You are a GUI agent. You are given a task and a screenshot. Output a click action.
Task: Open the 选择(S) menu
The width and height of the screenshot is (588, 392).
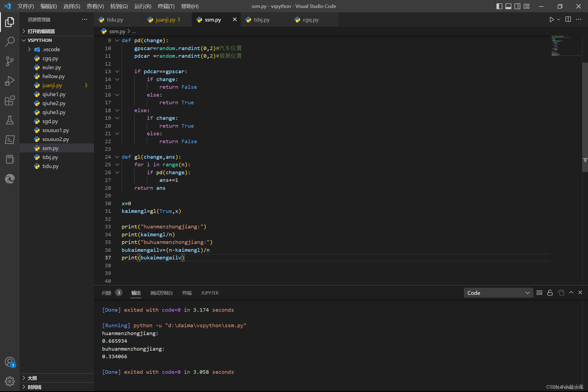tap(72, 6)
